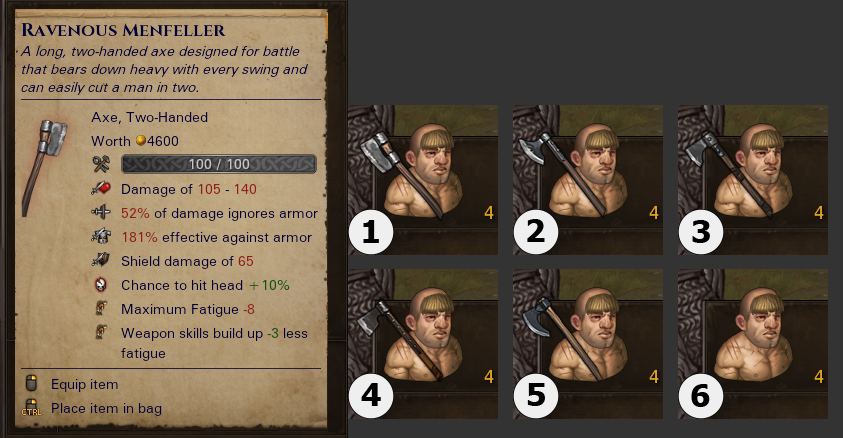This screenshot has width=843, height=438.
Task: Select axe variant thumbnail number 4
Action: point(423,344)
